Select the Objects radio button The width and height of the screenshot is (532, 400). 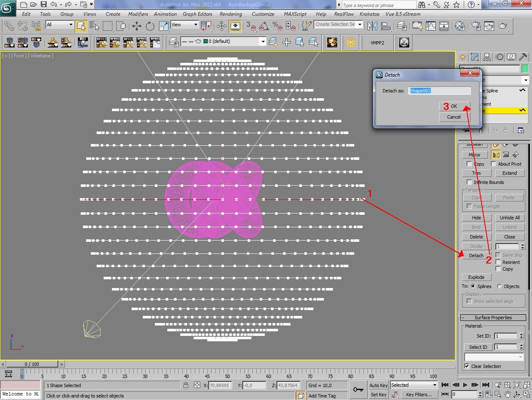click(499, 286)
